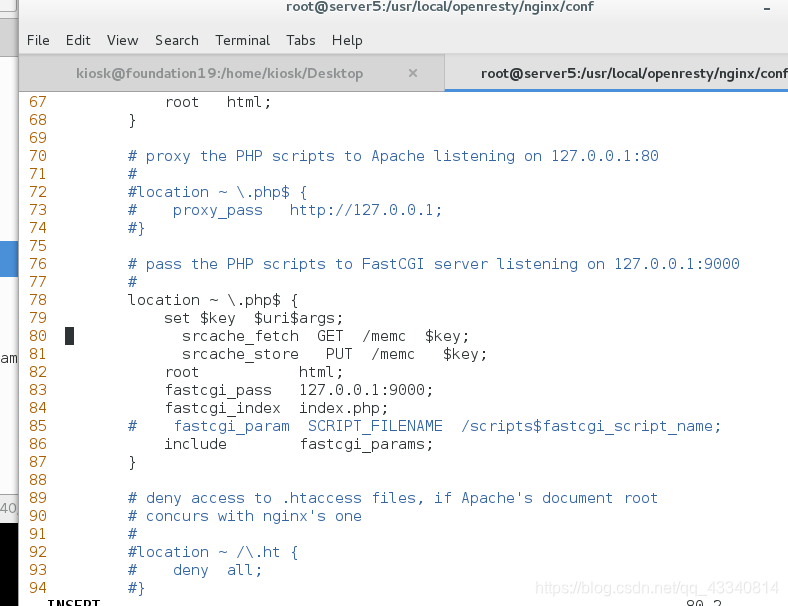This screenshot has width=788, height=606.
Task: Click the closing brace on line 68
Action: coord(132,120)
